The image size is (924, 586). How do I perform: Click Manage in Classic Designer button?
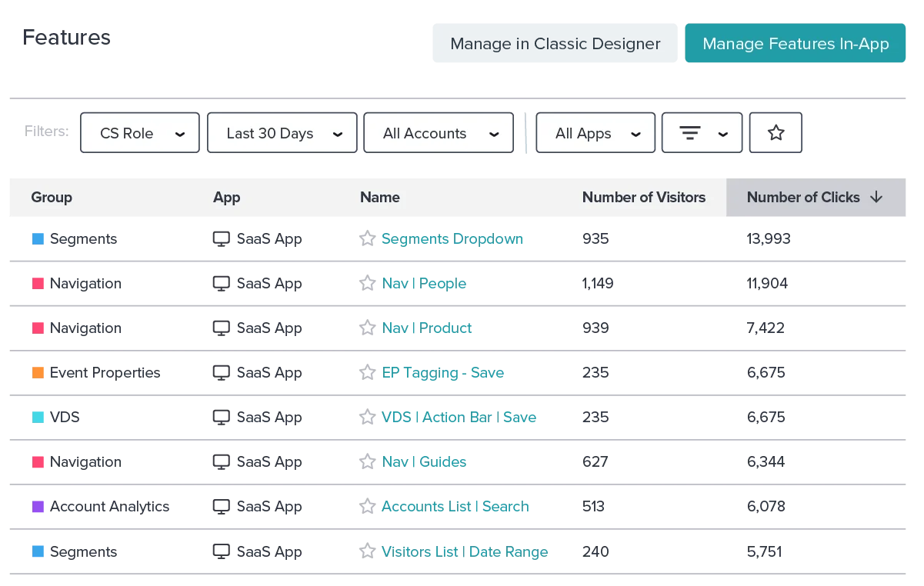point(555,44)
